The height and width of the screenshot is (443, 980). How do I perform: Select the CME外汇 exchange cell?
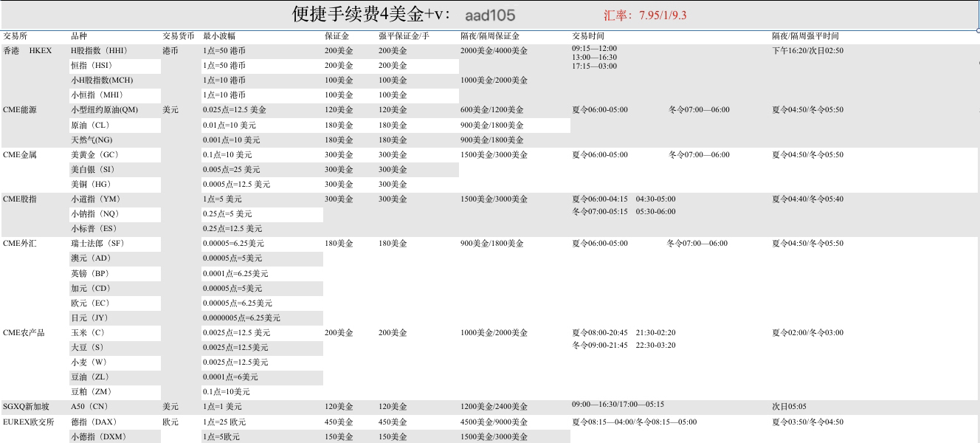(x=20, y=244)
